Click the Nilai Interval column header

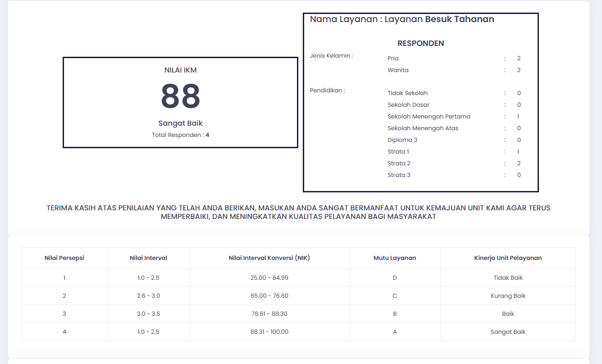click(148, 258)
